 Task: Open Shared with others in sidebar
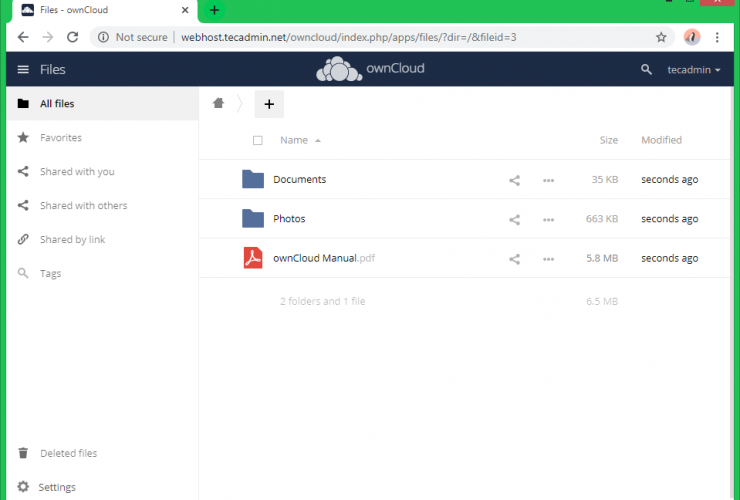pyautogui.click(x=83, y=206)
